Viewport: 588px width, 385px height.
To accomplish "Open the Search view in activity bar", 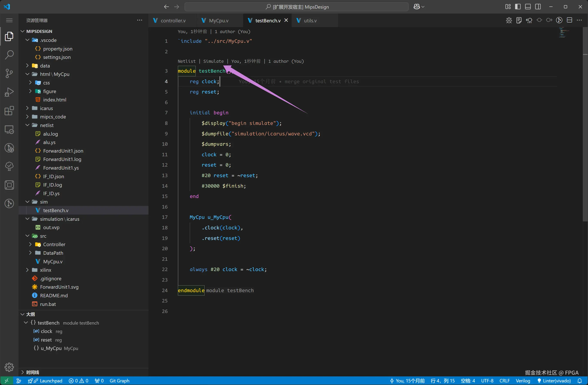I will 9,55.
